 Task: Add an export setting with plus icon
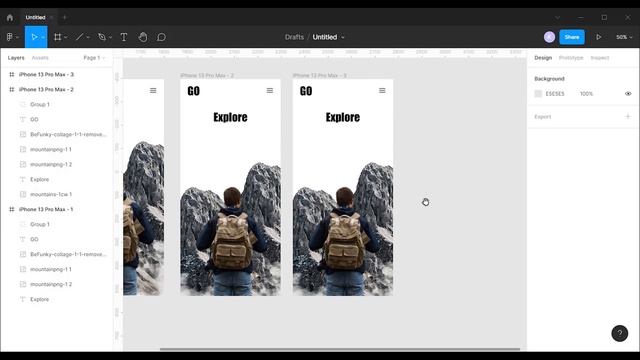pos(628,116)
